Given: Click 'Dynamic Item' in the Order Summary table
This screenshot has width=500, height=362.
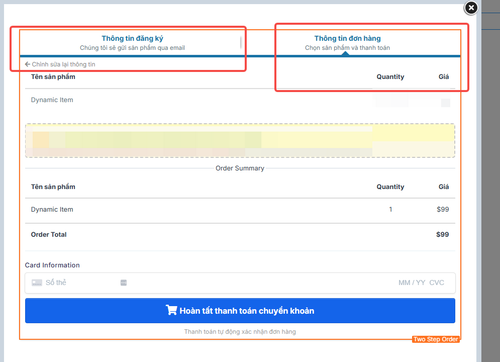Looking at the screenshot, I should point(52,209).
